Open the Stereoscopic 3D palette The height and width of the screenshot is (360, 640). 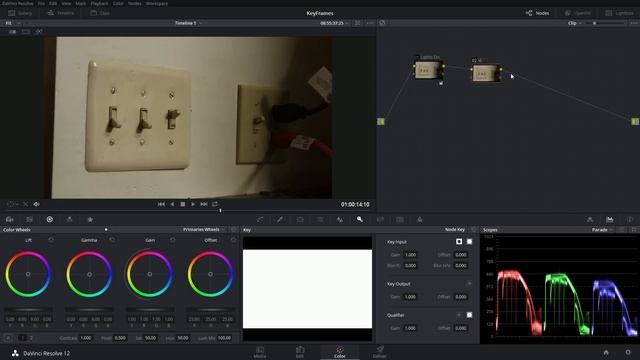point(400,220)
